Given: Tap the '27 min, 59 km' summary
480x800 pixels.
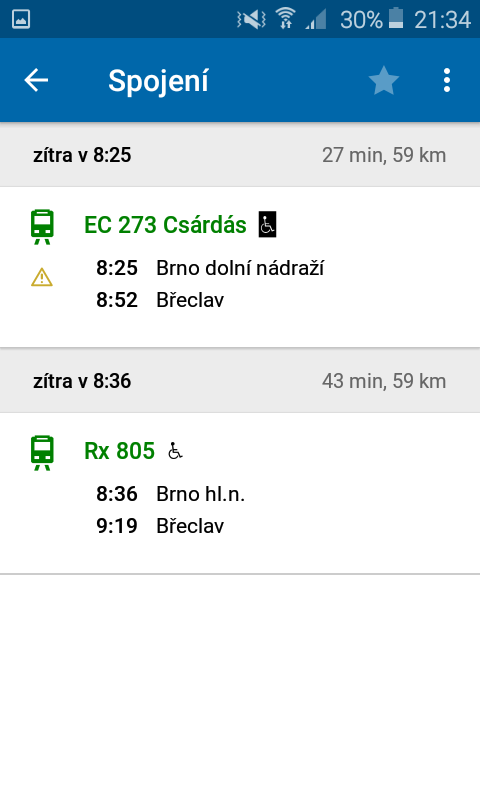Looking at the screenshot, I should click(384, 155).
